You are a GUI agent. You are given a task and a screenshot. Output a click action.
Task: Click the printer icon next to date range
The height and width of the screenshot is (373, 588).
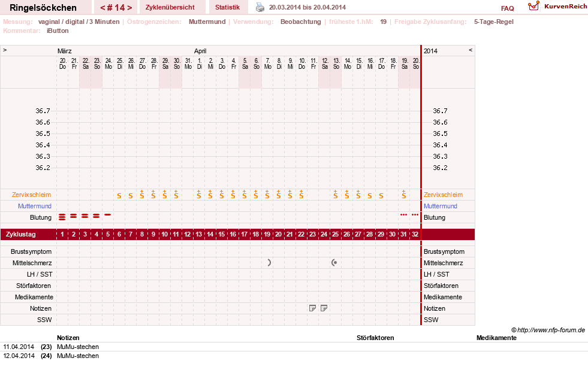(260, 7)
